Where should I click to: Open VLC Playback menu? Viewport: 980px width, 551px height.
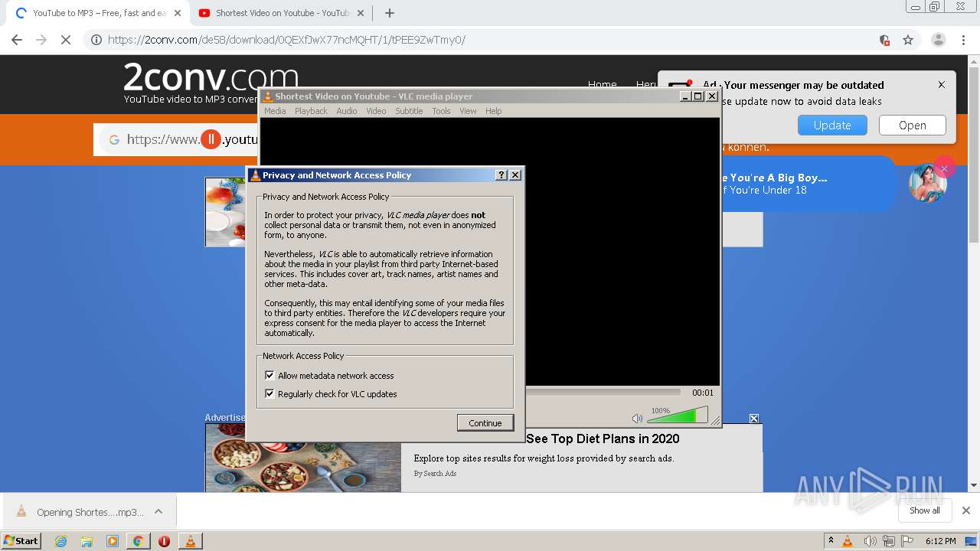tap(311, 111)
